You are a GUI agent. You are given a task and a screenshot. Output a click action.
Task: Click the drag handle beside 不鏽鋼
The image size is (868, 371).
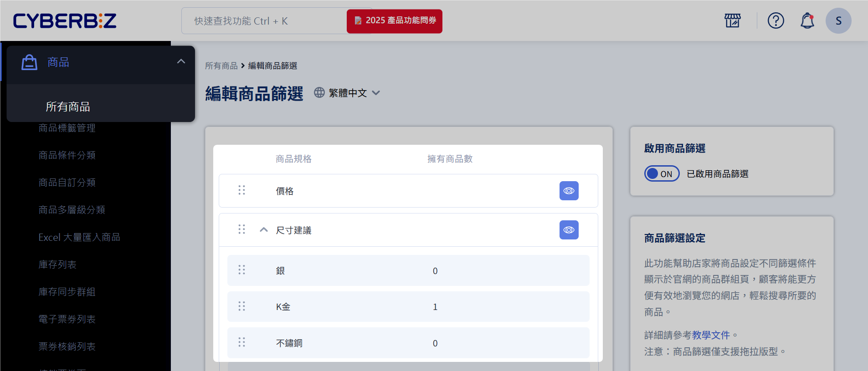tap(241, 342)
